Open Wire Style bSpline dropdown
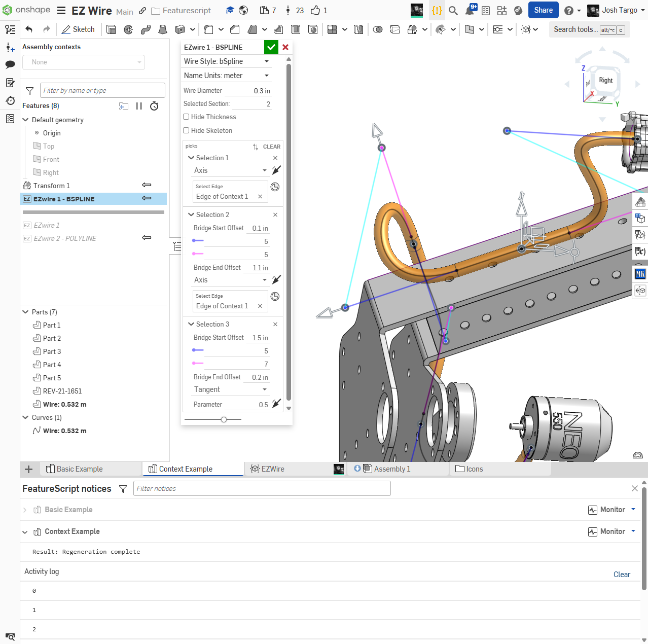Image resolution: width=648 pixels, height=644 pixels. point(227,61)
